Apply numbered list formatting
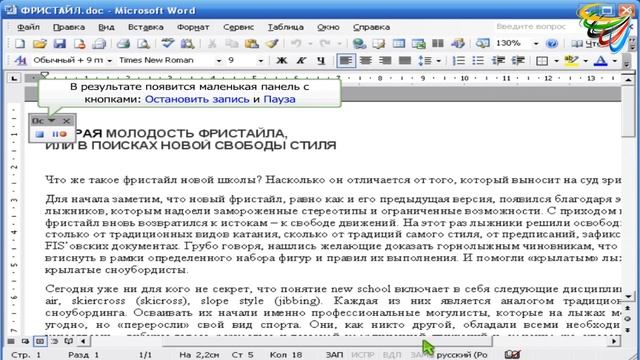The image size is (640, 360). coord(458,61)
